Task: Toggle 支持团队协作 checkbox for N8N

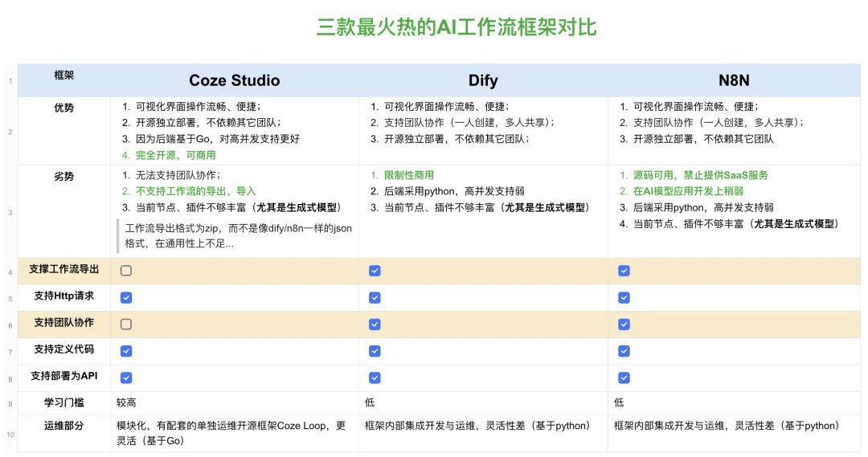Action: [624, 324]
